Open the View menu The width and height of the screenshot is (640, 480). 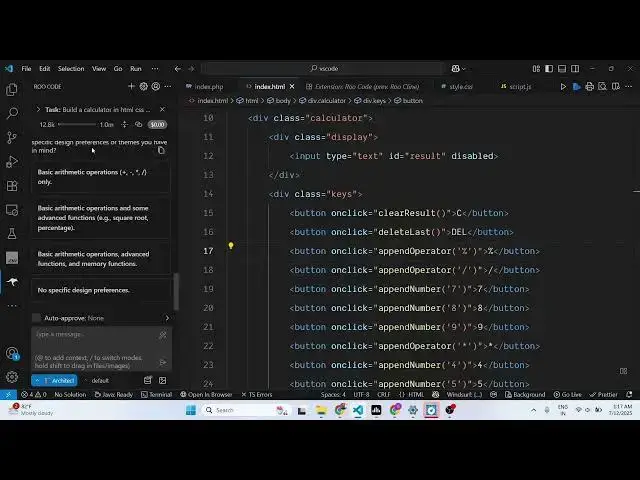tap(99, 69)
